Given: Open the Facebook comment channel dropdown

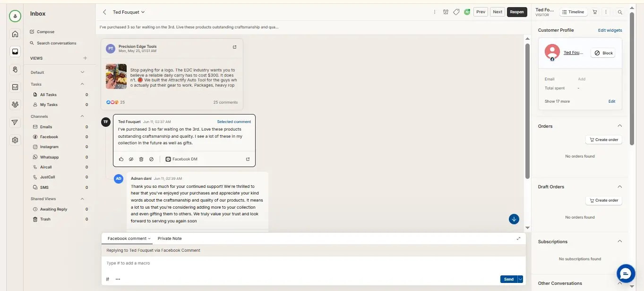Looking at the screenshot, I should point(129,238).
